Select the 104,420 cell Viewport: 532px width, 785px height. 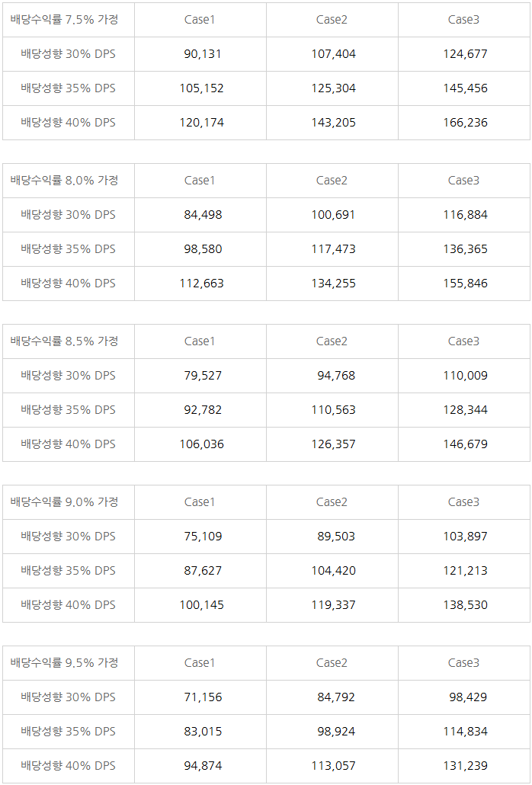[x=333, y=571]
